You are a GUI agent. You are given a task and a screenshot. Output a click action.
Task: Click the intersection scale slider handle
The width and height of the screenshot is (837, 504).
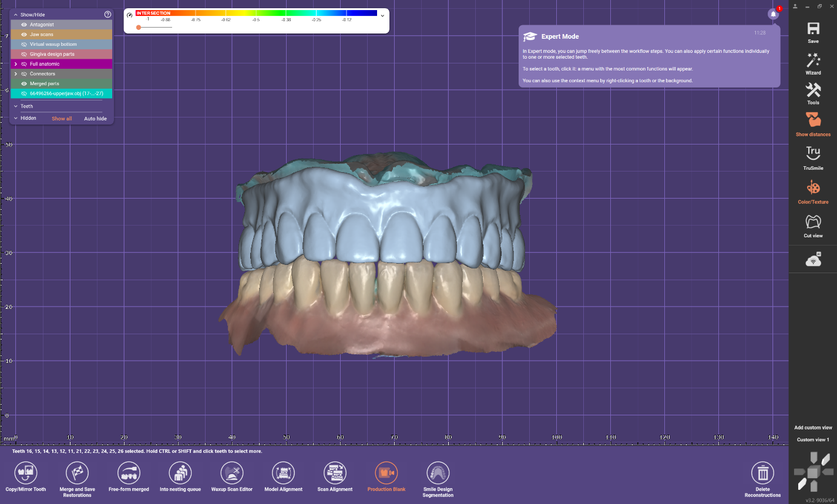tap(139, 27)
